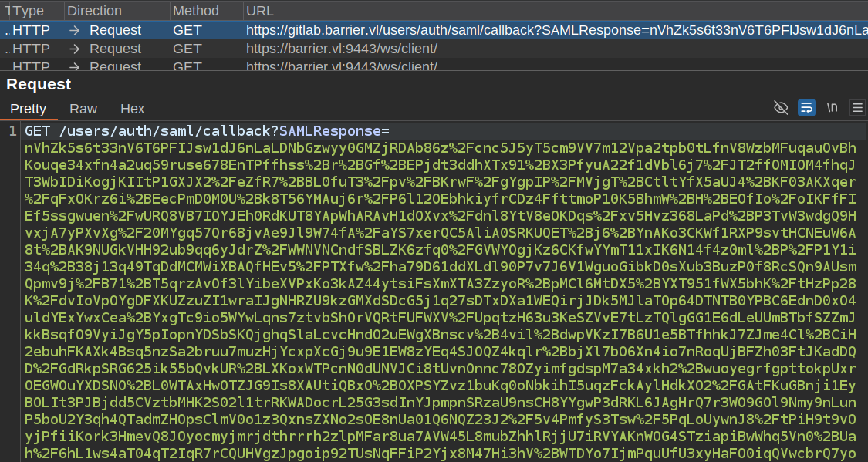Switch to the Pretty tab
The height and width of the screenshot is (462, 868).
29,109
